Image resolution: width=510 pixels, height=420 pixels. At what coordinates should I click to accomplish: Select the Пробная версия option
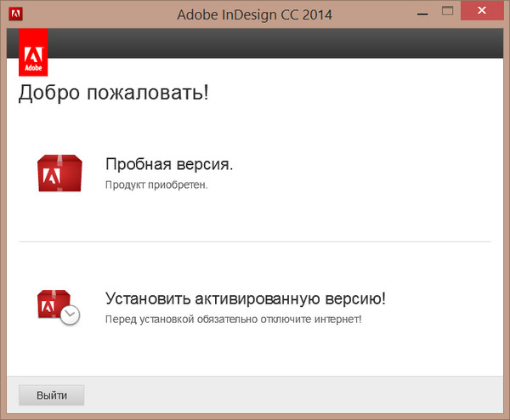tap(169, 163)
